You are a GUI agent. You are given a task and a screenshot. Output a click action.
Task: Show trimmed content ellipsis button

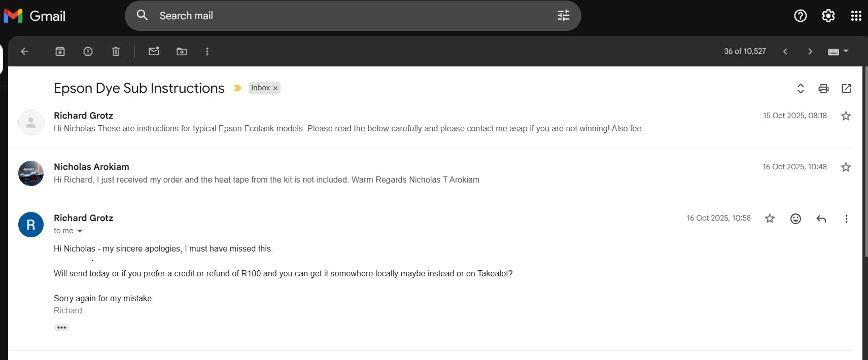click(61, 328)
